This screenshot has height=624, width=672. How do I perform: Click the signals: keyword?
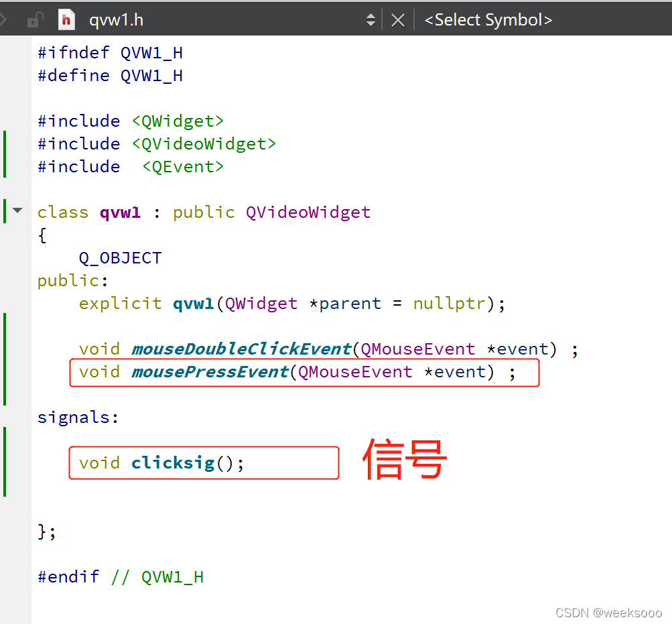tap(78, 418)
